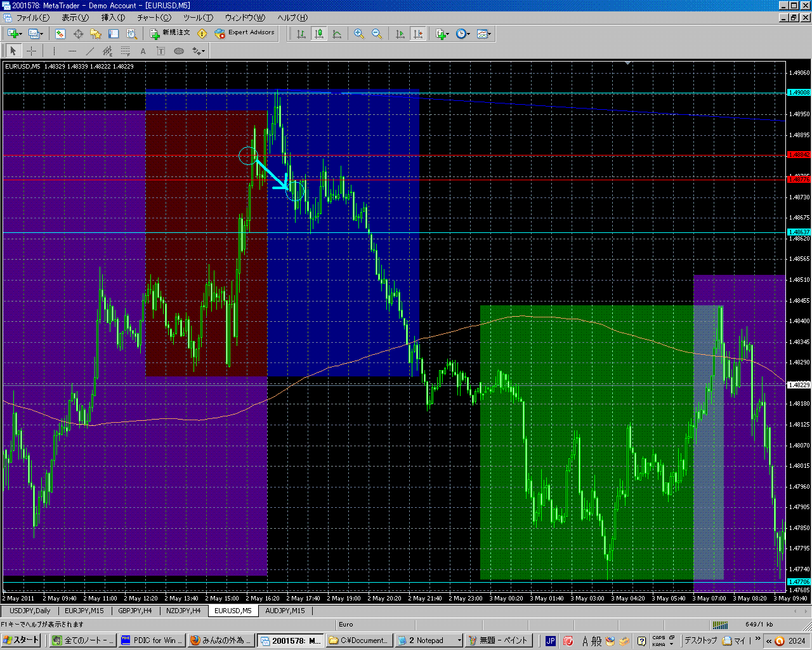The image size is (812, 650).
Task: Switch to the USDJPY,Daily chart tab
Action: [x=30, y=611]
